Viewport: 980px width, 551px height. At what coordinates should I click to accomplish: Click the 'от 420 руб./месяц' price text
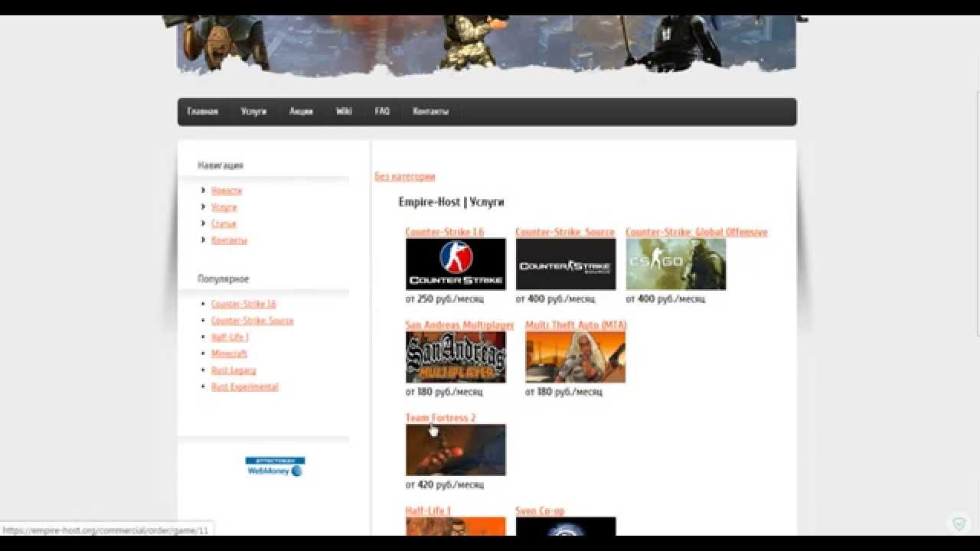(445, 485)
